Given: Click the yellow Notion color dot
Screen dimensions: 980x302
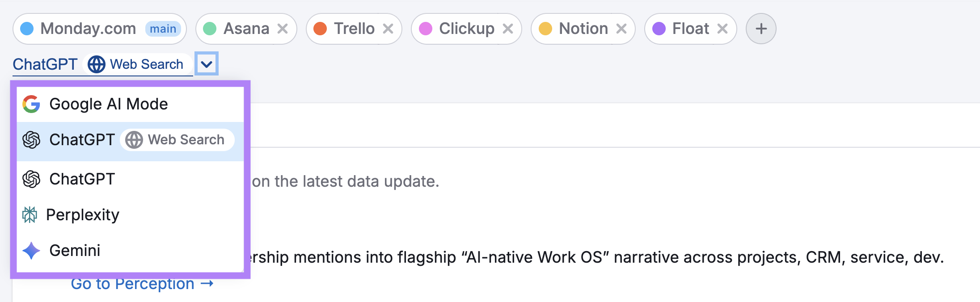Looking at the screenshot, I should (x=545, y=29).
